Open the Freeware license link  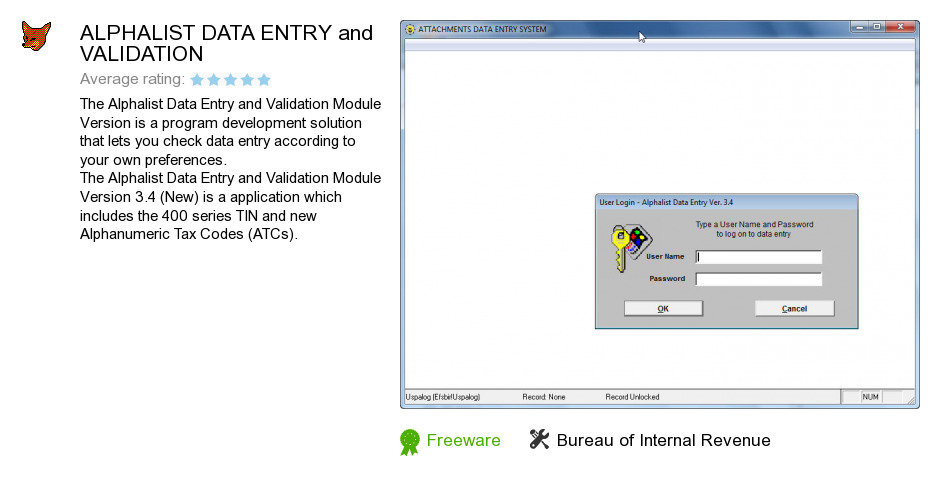click(x=463, y=440)
